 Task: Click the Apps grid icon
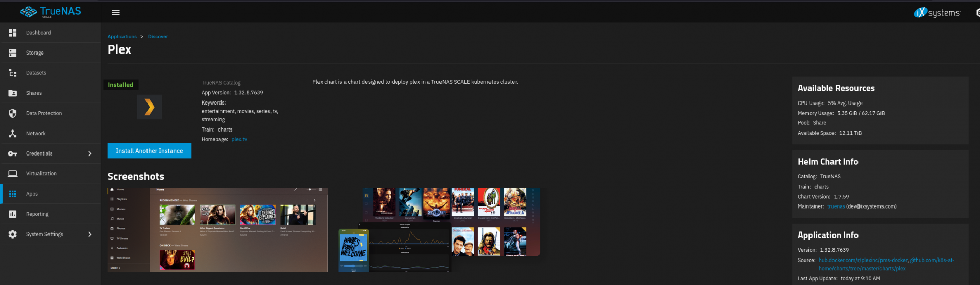tap(13, 194)
